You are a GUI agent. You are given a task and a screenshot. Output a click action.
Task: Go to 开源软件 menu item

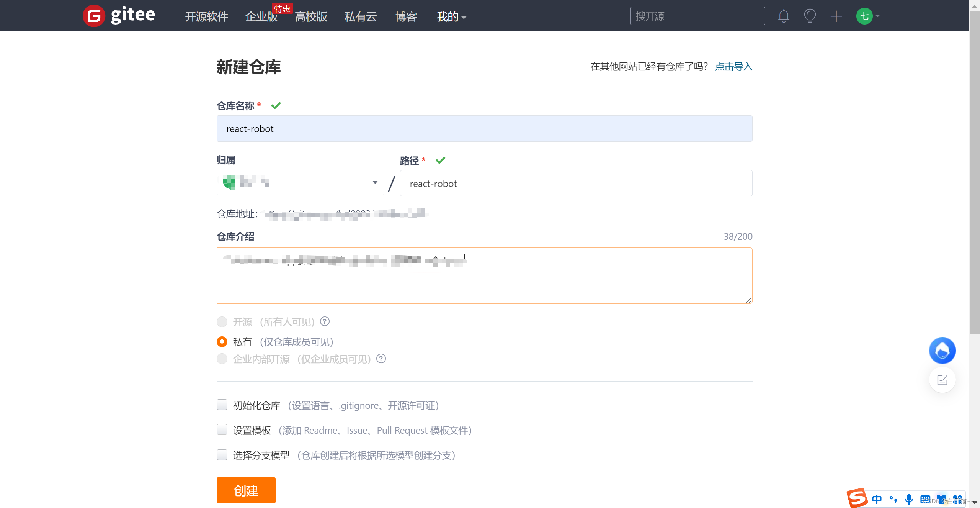[x=206, y=16]
